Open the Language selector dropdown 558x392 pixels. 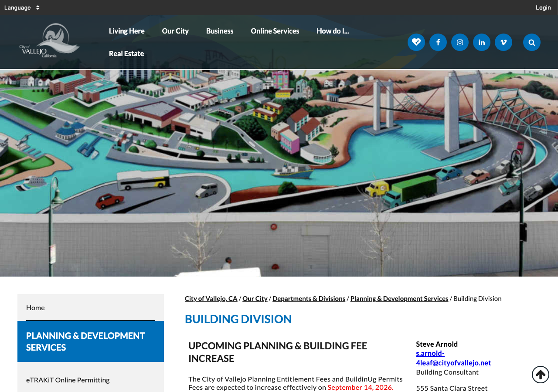click(22, 7)
